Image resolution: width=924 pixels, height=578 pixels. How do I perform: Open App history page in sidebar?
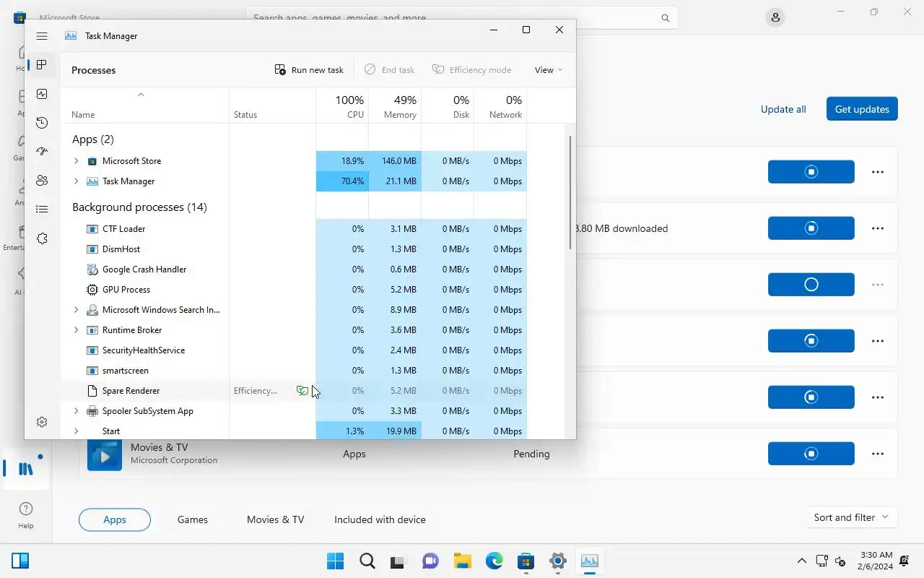(42, 123)
